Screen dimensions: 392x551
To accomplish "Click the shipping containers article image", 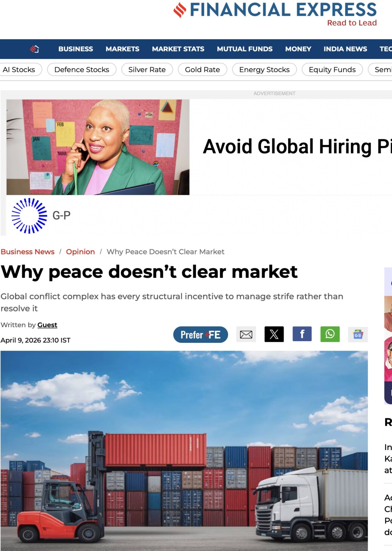I will pos(184,450).
